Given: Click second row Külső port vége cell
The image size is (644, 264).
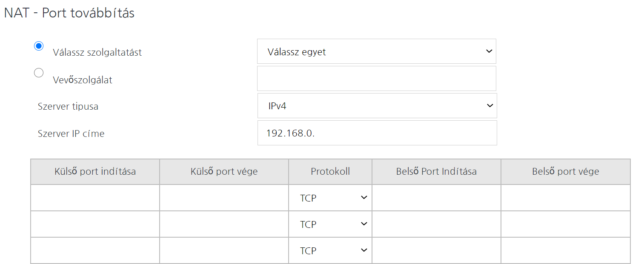Looking at the screenshot, I should tap(224, 224).
